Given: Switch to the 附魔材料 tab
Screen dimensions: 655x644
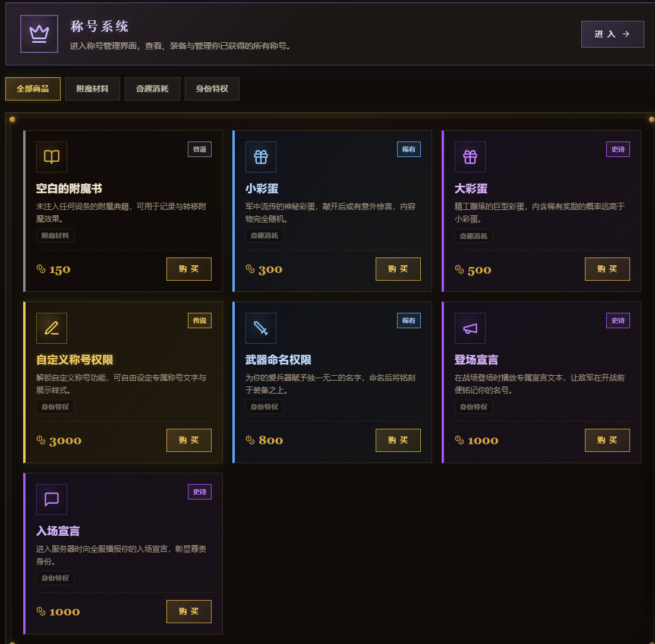Looking at the screenshot, I should click(93, 89).
